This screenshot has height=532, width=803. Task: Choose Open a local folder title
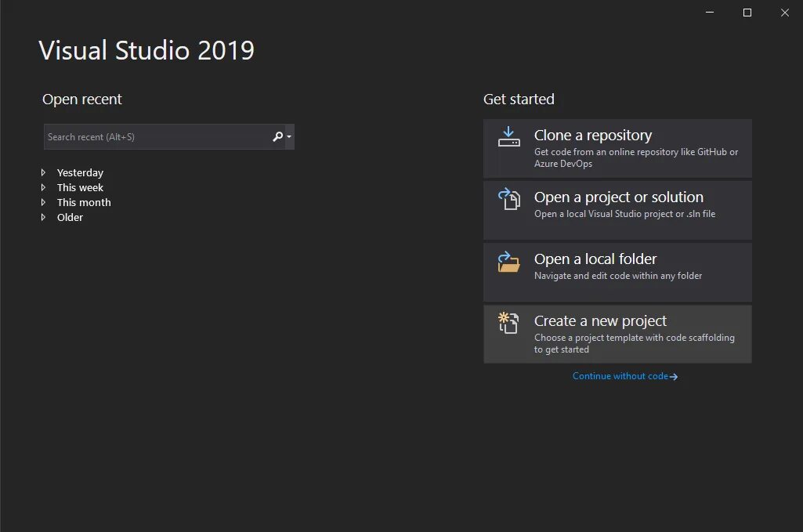coord(595,259)
